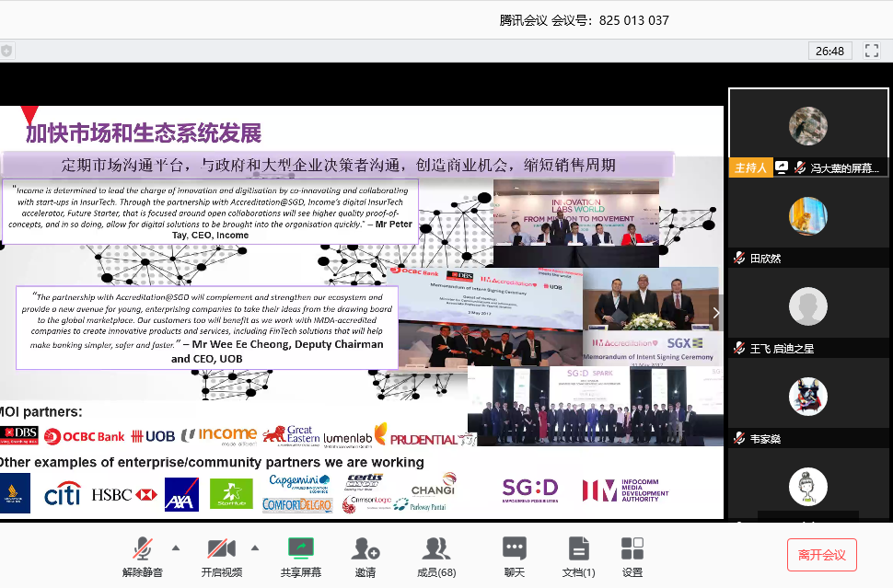The width and height of the screenshot is (893, 588).
Task: Click the HSBC logo on slide
Action: [x=124, y=495]
